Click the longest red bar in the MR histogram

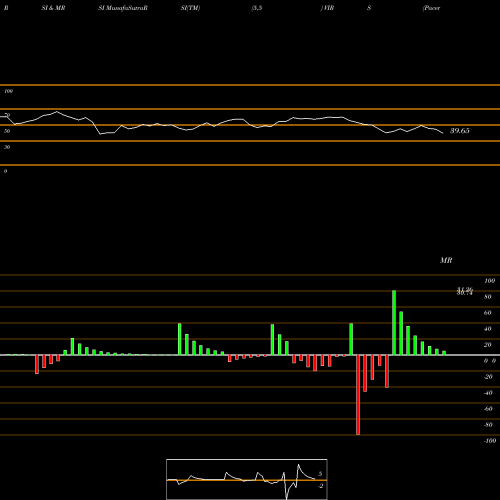pos(358,395)
